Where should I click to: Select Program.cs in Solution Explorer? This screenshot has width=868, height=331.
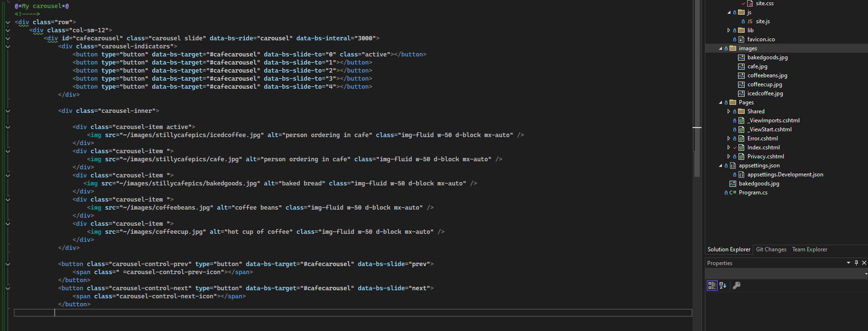(753, 193)
